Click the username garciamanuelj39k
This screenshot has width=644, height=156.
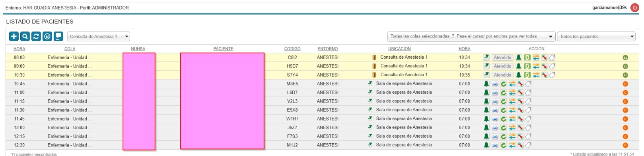(x=609, y=8)
